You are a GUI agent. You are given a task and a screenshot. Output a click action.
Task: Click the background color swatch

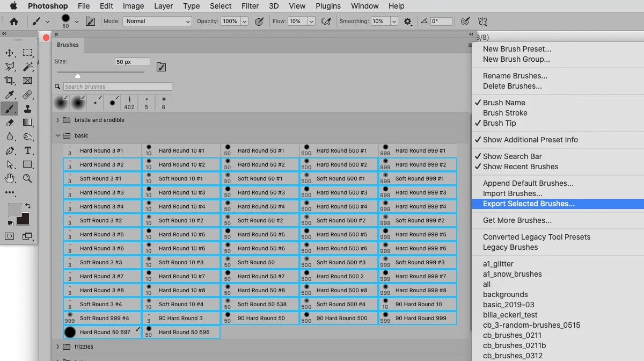click(23, 219)
